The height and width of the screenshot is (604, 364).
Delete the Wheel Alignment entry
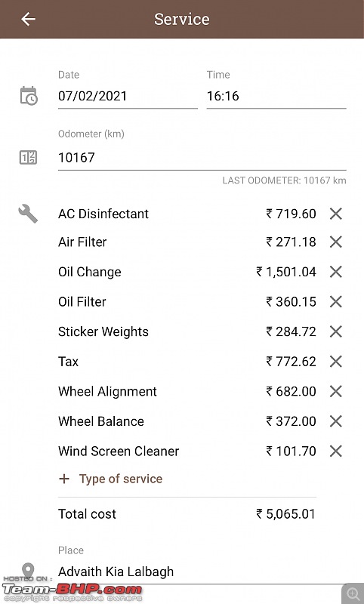pyautogui.click(x=336, y=391)
